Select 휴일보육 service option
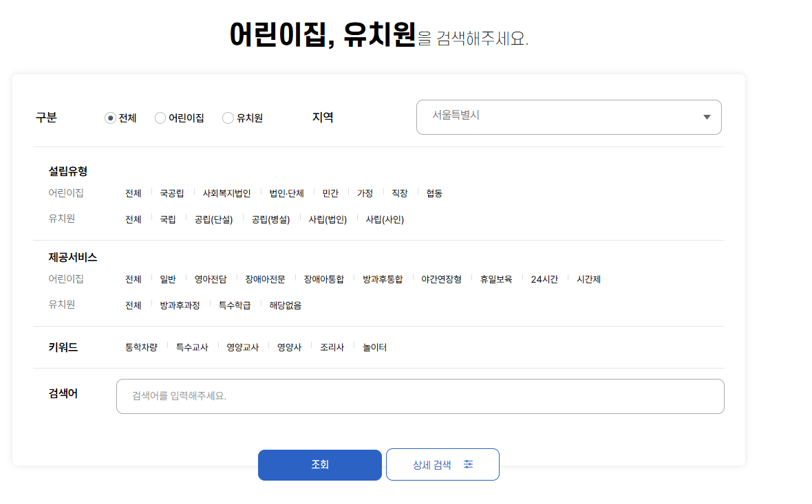Screen dimensions: 812x504 [496, 279]
